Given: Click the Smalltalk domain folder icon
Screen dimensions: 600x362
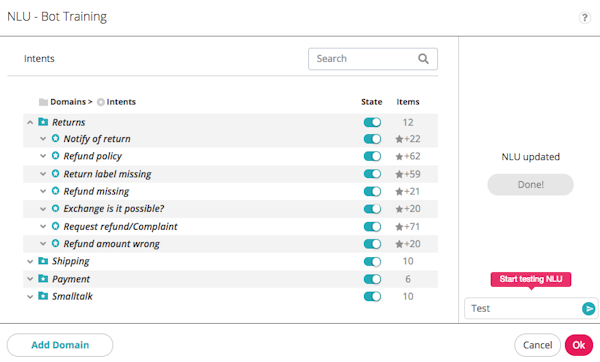Looking at the screenshot, I should click(x=43, y=296).
